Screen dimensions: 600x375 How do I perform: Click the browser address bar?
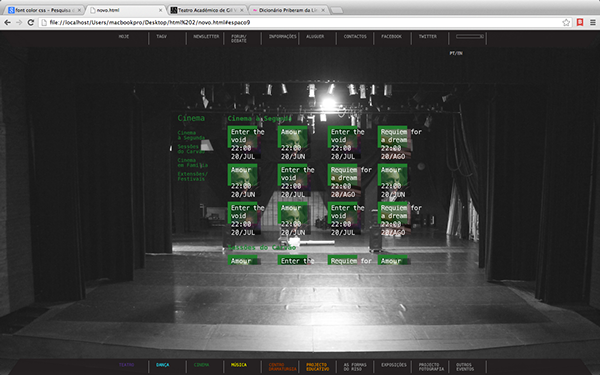click(298, 23)
